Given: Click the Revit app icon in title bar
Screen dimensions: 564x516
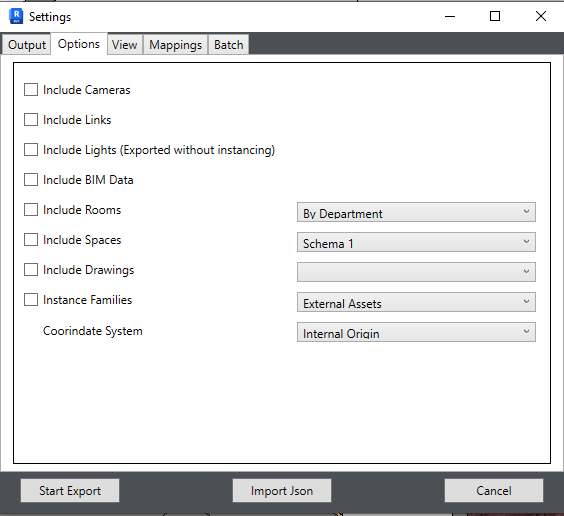Looking at the screenshot, I should click(16, 17).
